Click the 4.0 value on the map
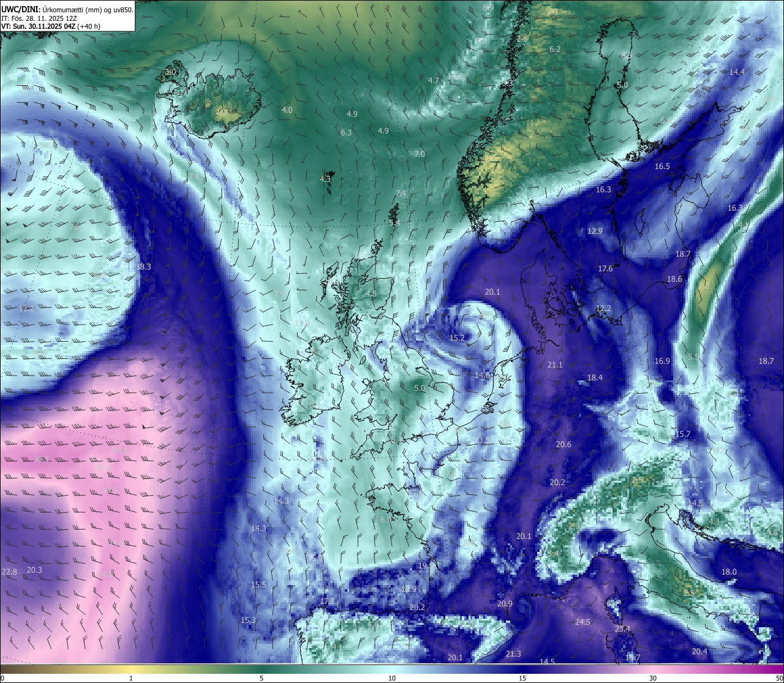The width and height of the screenshot is (784, 683). pyautogui.click(x=287, y=110)
